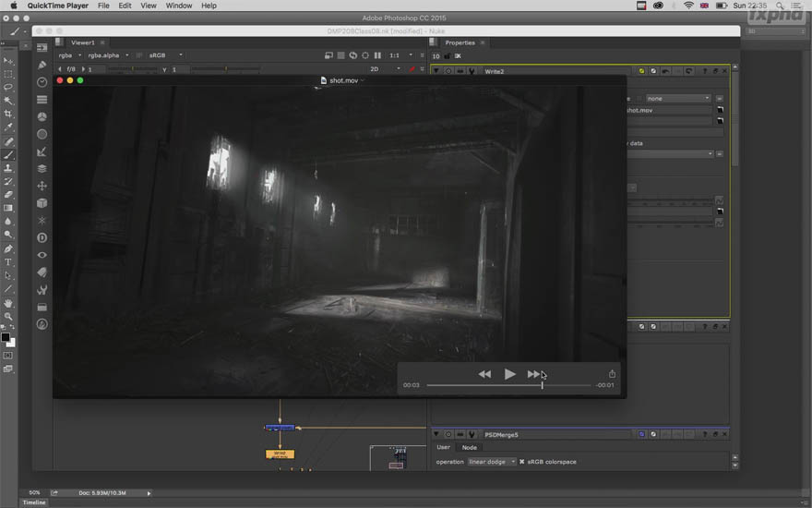The image size is (812, 508).
Task: Open the Edit menu
Action: 125,6
